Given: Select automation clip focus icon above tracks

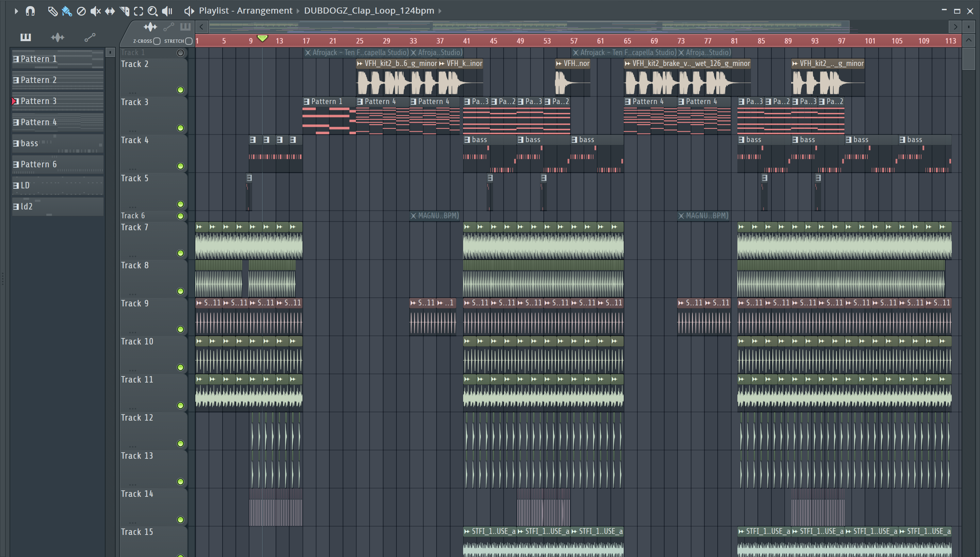Looking at the screenshot, I should [x=168, y=27].
